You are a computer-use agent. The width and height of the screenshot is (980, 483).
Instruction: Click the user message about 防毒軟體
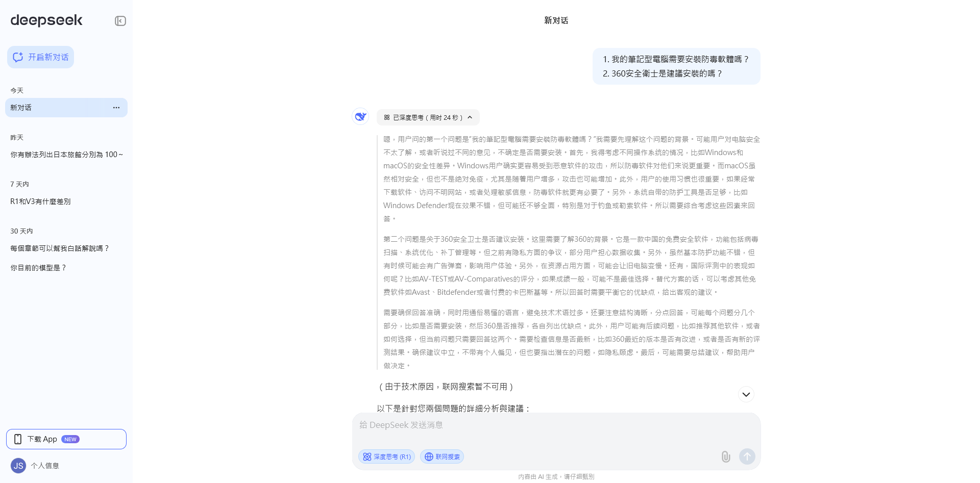(676, 66)
